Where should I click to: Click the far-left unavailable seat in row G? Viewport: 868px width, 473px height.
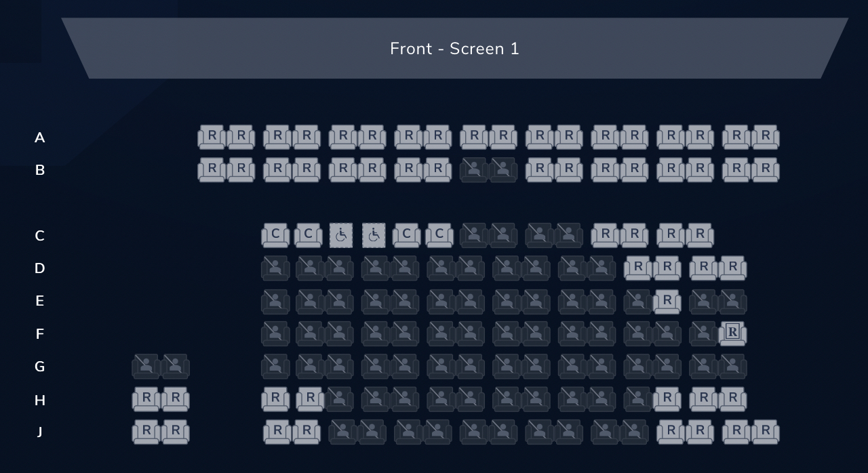pyautogui.click(x=146, y=367)
